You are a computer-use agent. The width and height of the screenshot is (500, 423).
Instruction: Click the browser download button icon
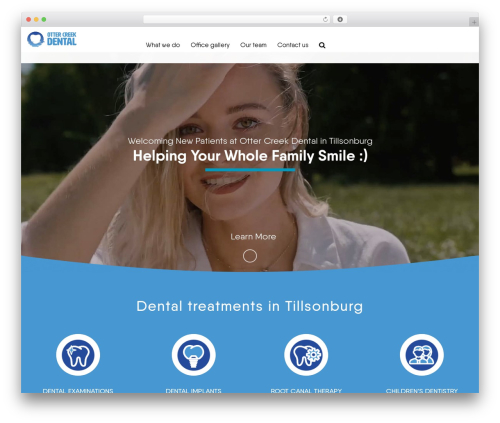[340, 20]
